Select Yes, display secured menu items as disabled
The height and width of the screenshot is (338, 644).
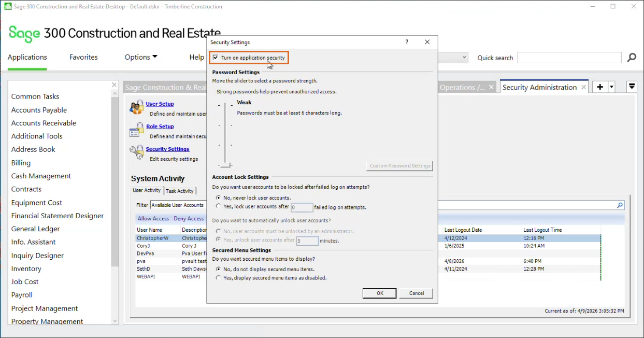pos(218,278)
